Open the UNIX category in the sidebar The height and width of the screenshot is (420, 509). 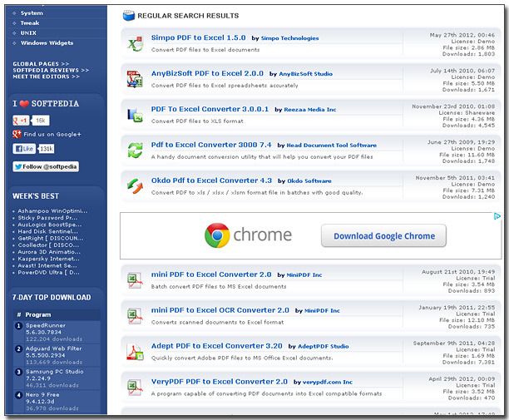click(28, 33)
